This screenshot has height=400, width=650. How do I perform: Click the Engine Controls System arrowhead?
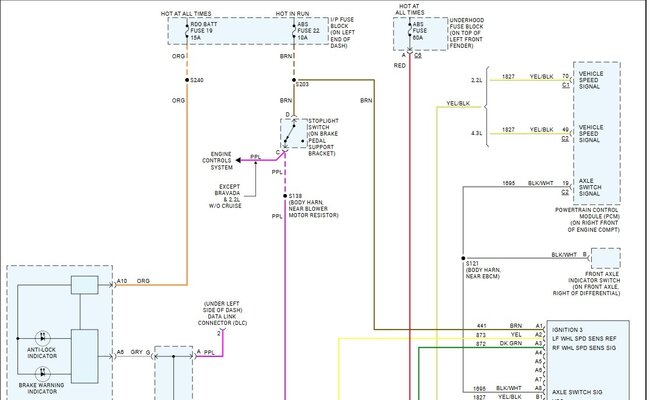(x=238, y=160)
